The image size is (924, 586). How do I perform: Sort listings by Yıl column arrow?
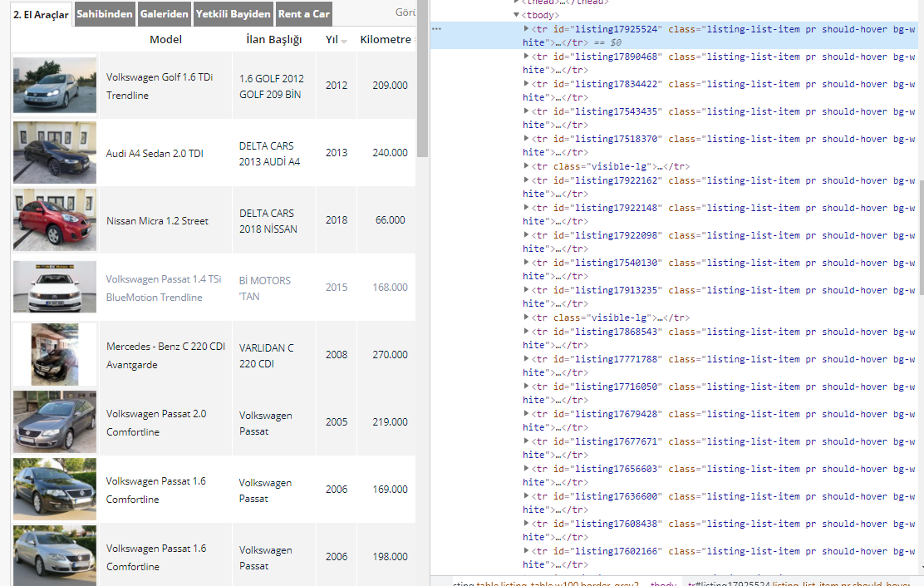(x=344, y=41)
